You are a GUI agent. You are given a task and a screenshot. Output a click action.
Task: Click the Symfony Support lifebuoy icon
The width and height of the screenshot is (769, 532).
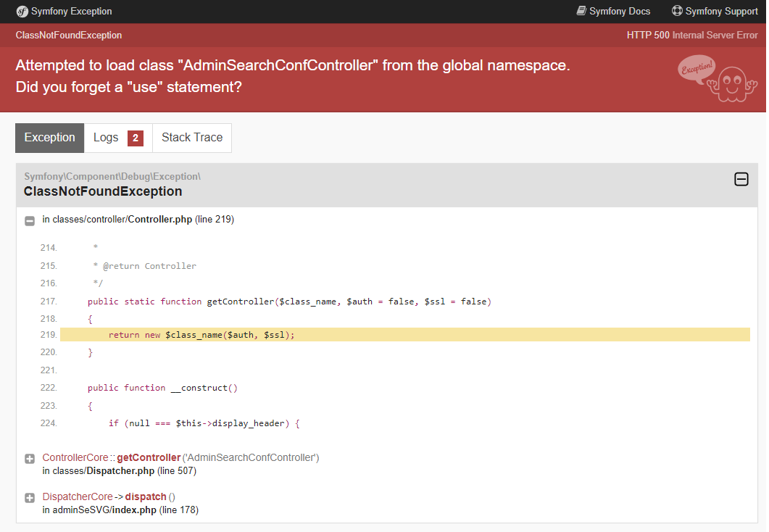tap(677, 11)
